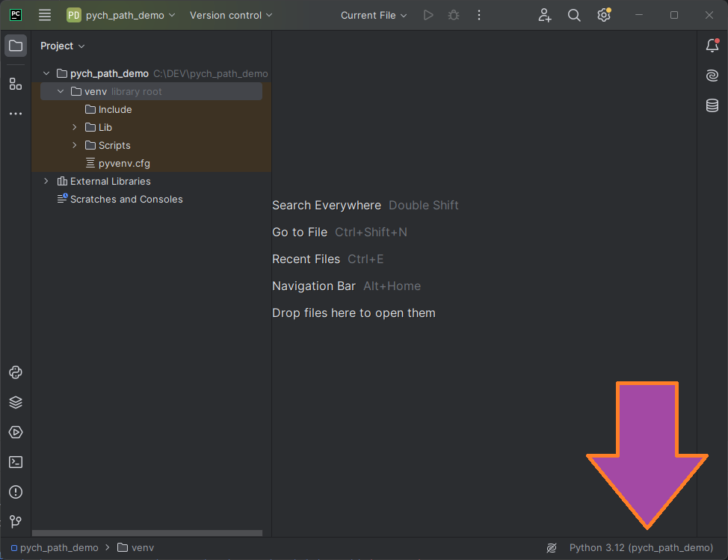728x560 pixels.
Task: Select the venv library root folder
Action: pos(152,91)
